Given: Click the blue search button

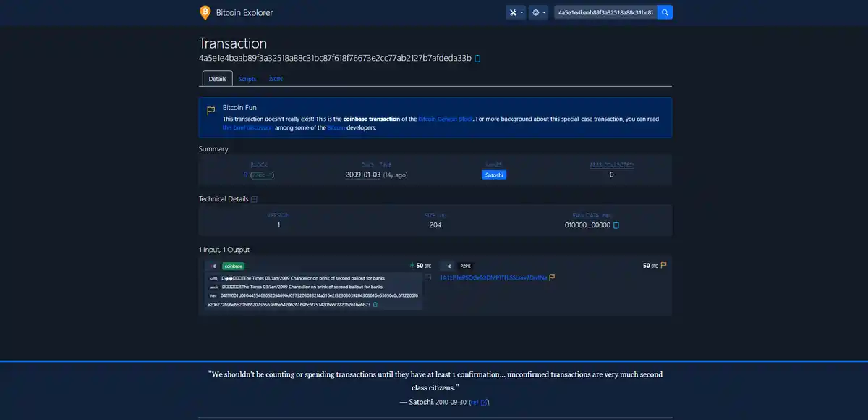Looking at the screenshot, I should (x=665, y=12).
